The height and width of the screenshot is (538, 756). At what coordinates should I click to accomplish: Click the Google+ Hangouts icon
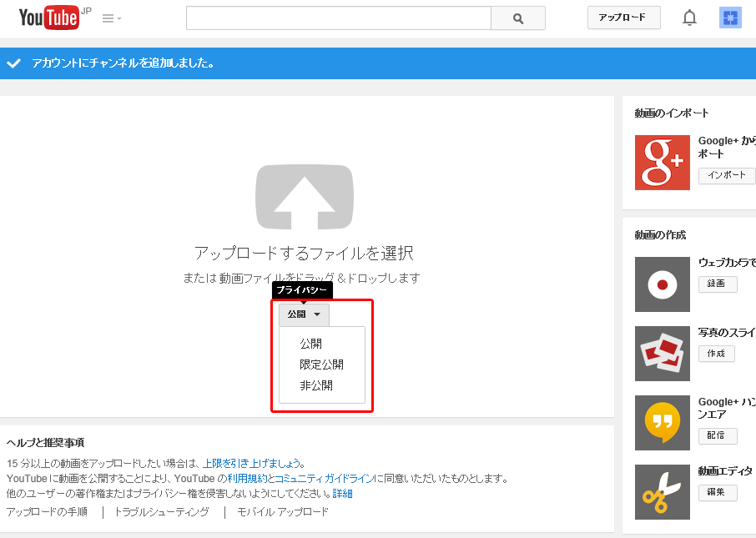pos(662,423)
